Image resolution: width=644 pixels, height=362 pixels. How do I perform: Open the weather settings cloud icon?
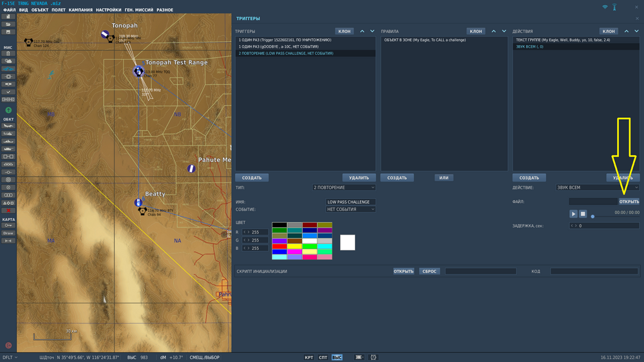(8, 61)
